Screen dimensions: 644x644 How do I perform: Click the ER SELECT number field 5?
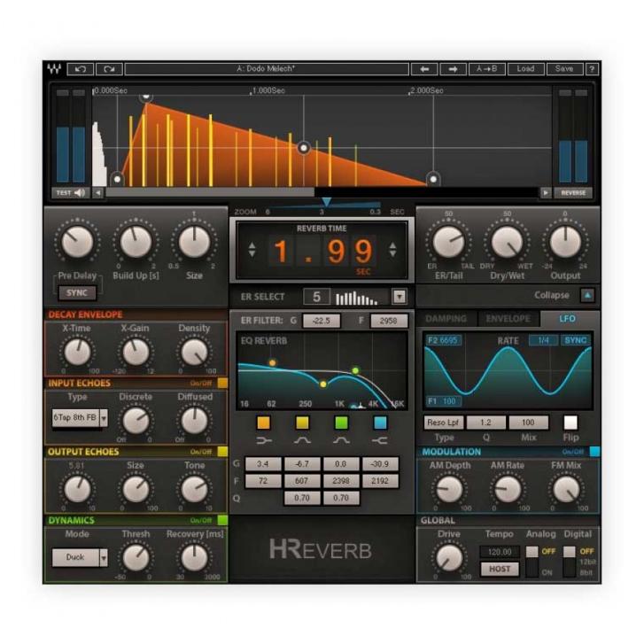316,297
